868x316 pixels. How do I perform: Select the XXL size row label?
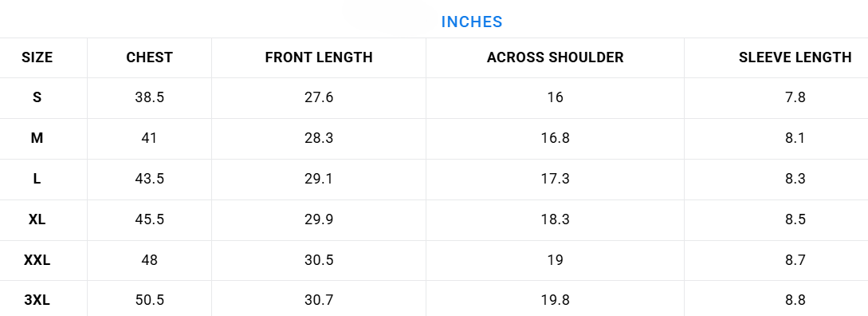37,259
